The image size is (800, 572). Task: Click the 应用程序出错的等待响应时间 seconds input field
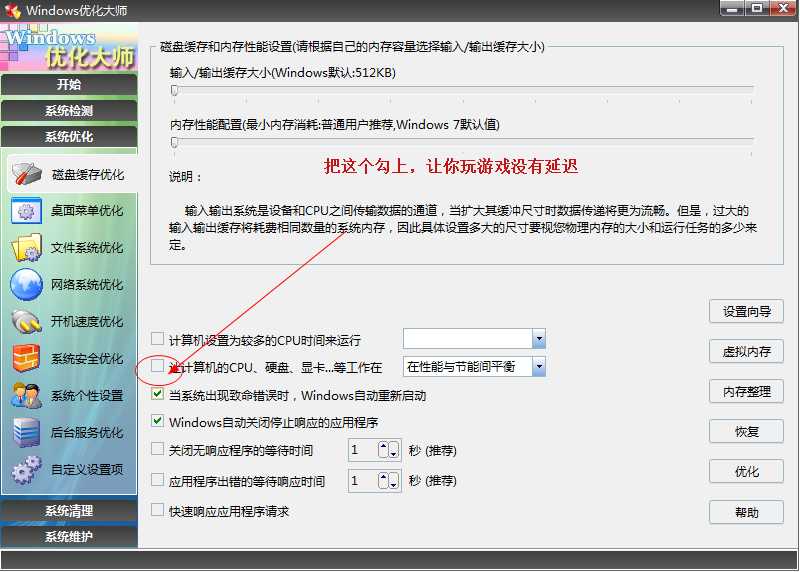364,480
